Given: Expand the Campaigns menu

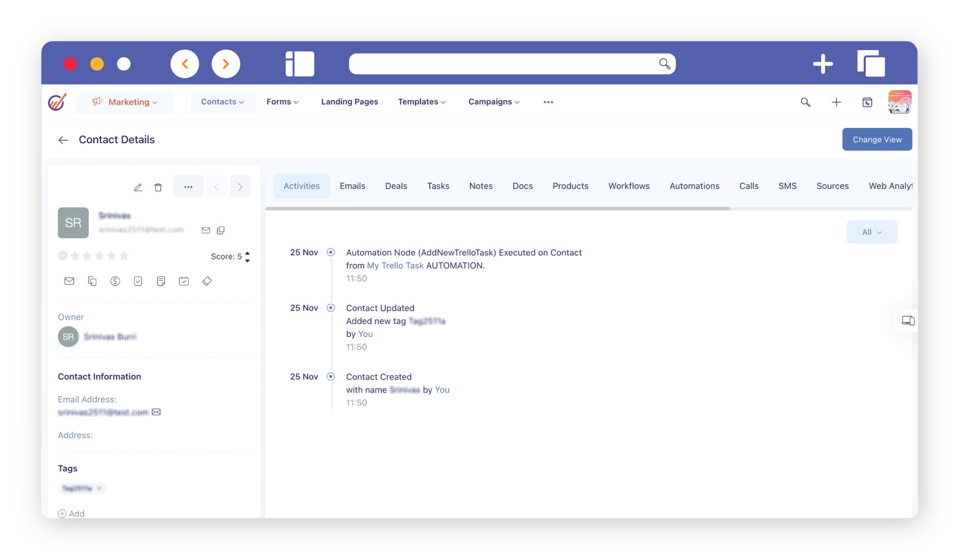Looking at the screenshot, I should tap(494, 102).
